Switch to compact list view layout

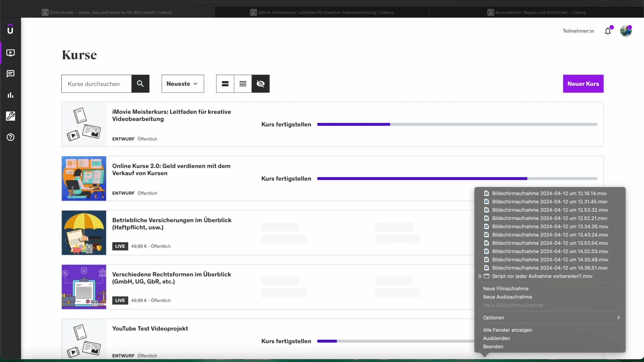pyautogui.click(x=243, y=83)
